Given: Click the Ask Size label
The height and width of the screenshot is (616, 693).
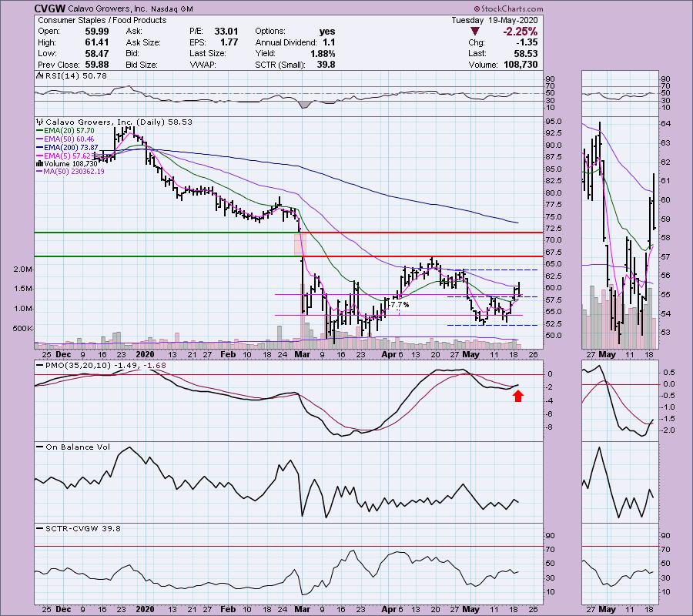Looking at the screenshot, I should click(x=142, y=42).
